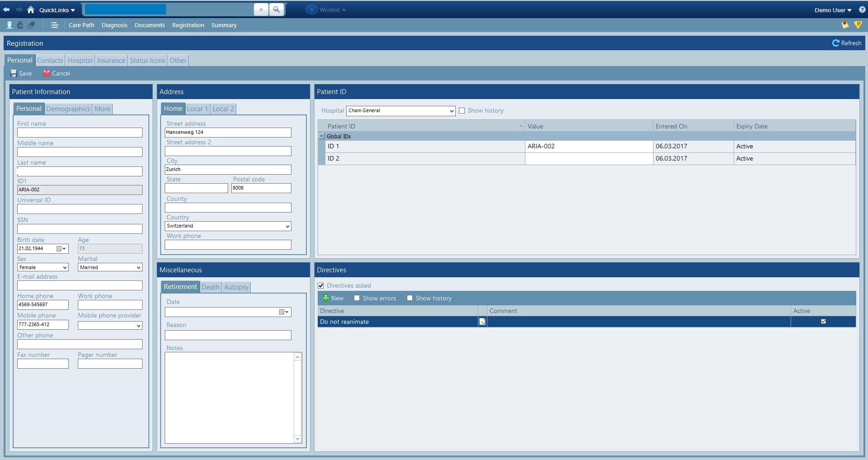Click the Save button
868x460 pixels.
tap(21, 73)
